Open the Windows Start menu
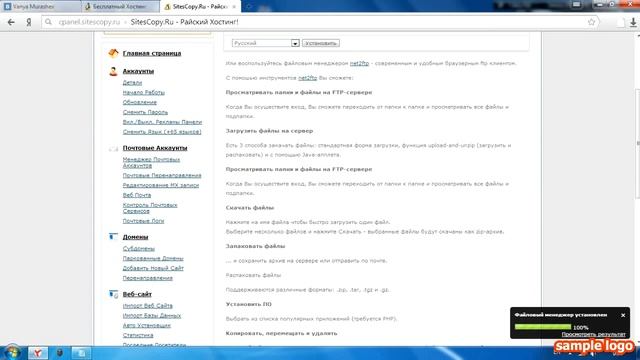The image size is (640, 360). 12,352
